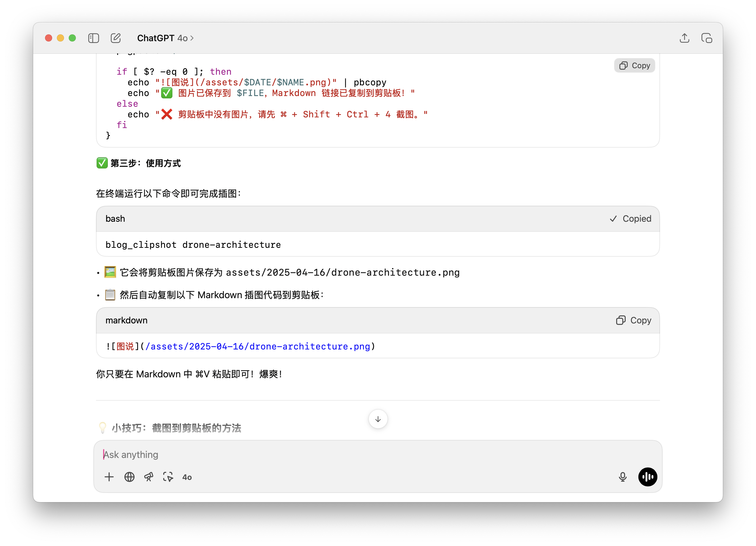Click the share upload icon
Image resolution: width=756 pixels, height=546 pixels.
pyautogui.click(x=684, y=38)
